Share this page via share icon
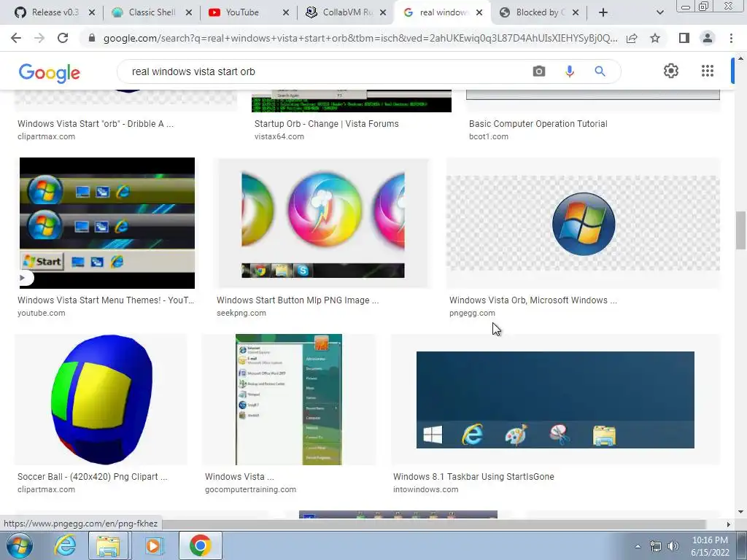747x560 pixels. [632, 38]
